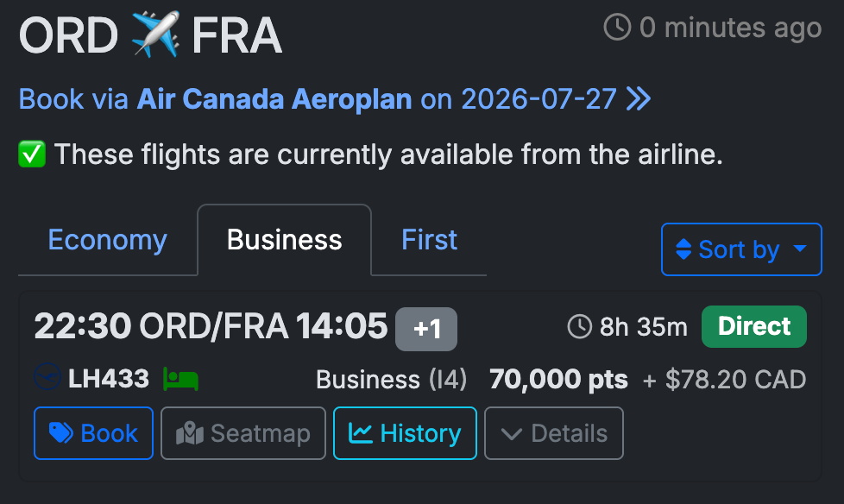Expand the flight Details section
This screenshot has width=844, height=504.
[553, 433]
